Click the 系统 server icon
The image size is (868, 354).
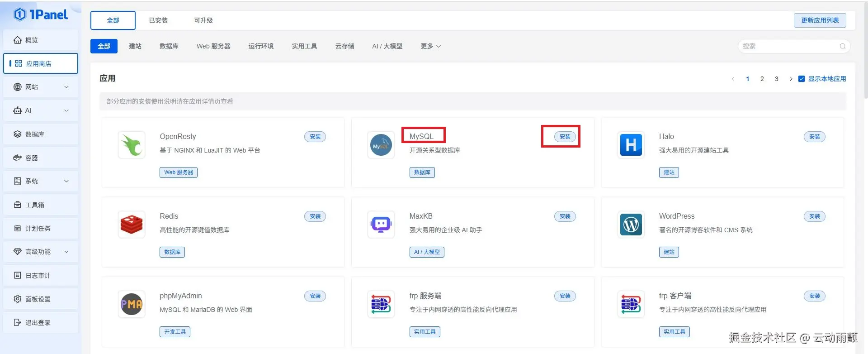point(18,181)
